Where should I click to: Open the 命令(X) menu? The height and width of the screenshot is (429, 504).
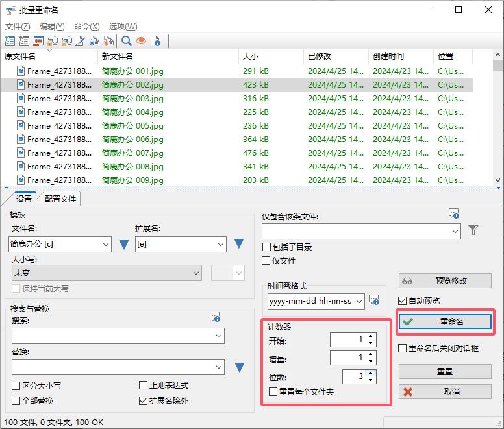(86, 27)
